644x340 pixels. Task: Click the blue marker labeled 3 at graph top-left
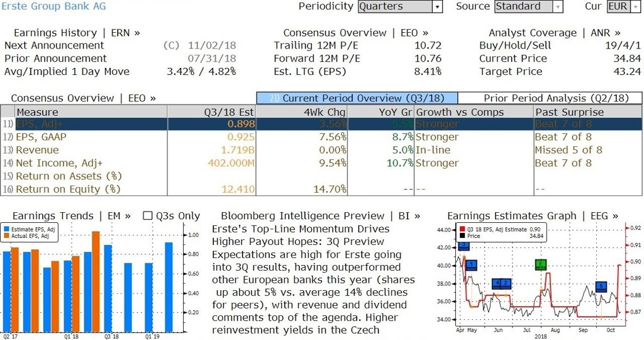(x=464, y=246)
